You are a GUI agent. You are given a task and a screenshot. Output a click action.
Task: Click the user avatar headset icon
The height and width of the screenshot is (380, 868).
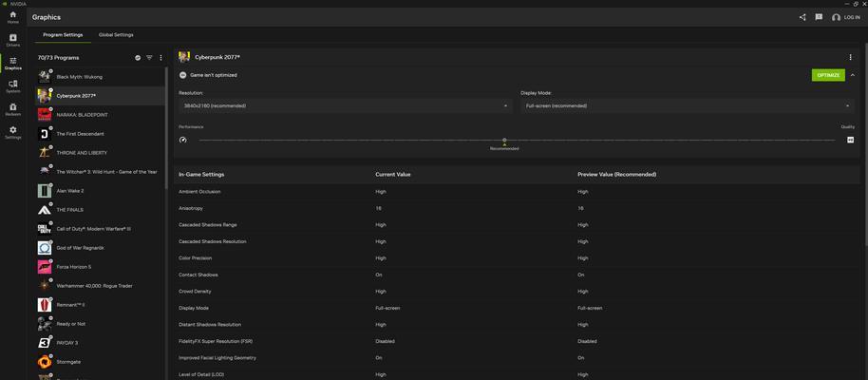[x=836, y=17]
